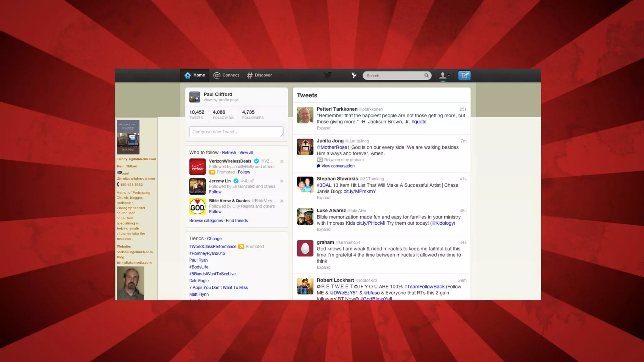
Task: Open graham's egg avatar
Action: pos(305,248)
